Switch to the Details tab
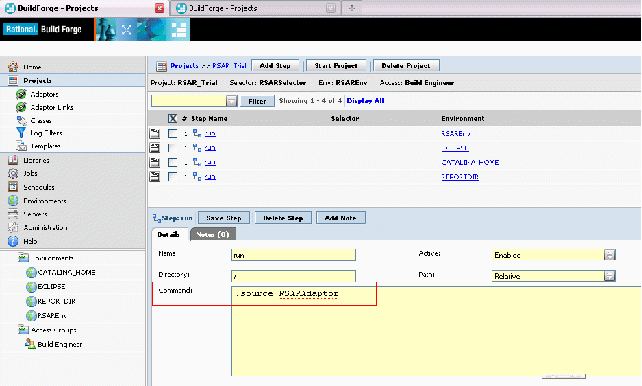The height and width of the screenshot is (386, 642). click(x=169, y=234)
